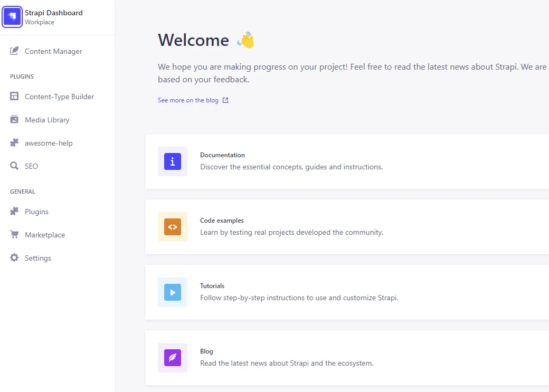Click text 'Learn by testing real projects developed the community.'

(x=291, y=232)
